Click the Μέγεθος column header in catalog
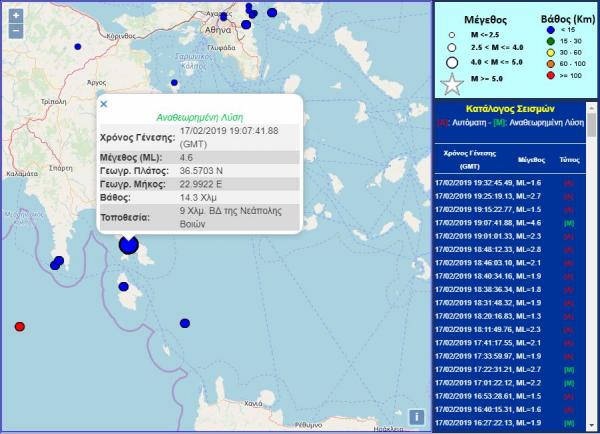 (531, 159)
